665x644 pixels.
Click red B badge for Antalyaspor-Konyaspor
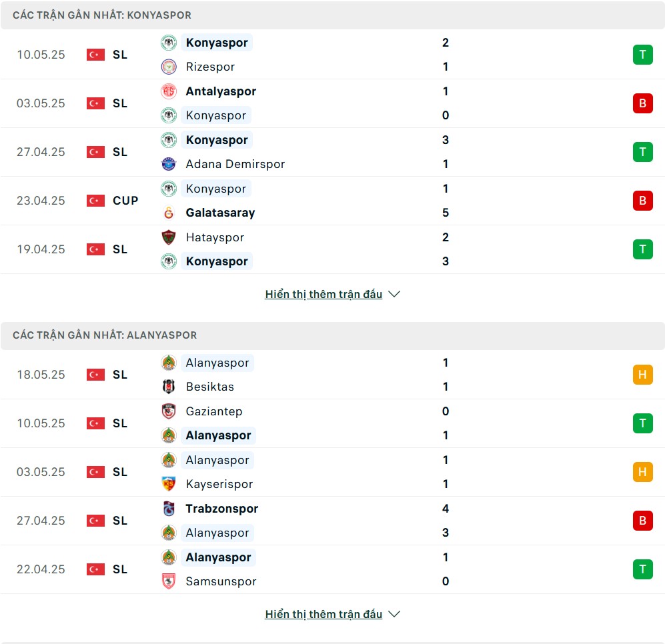pyautogui.click(x=642, y=103)
